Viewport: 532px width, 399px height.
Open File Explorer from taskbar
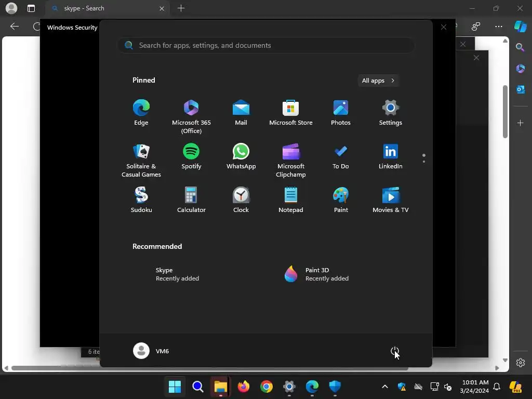click(x=220, y=387)
